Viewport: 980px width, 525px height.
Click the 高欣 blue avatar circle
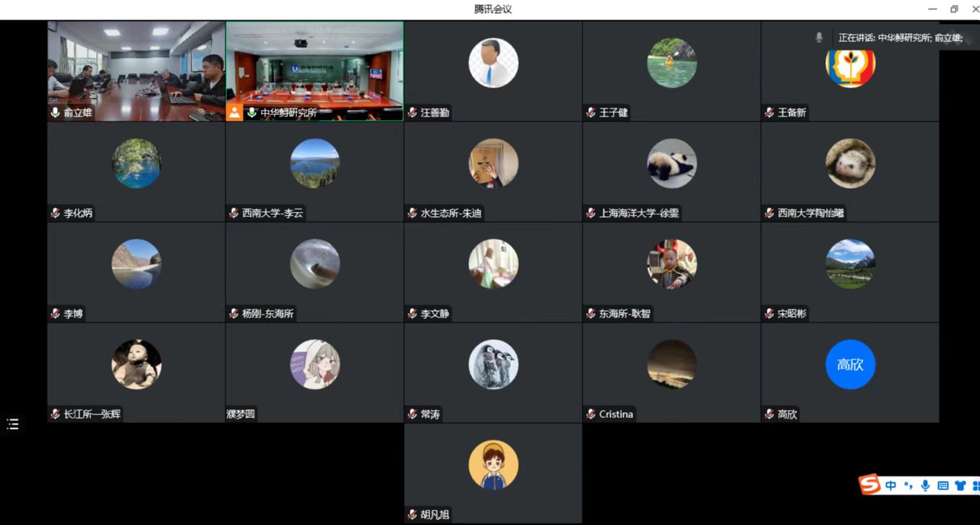[850, 364]
